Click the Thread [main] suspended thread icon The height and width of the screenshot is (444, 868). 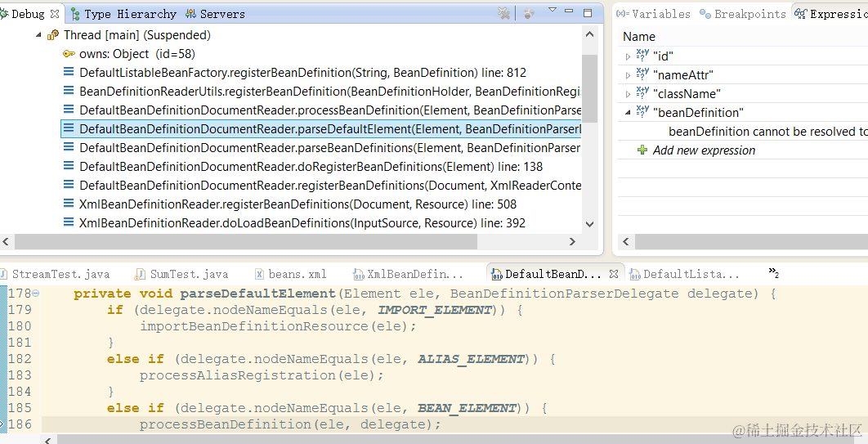tap(53, 35)
